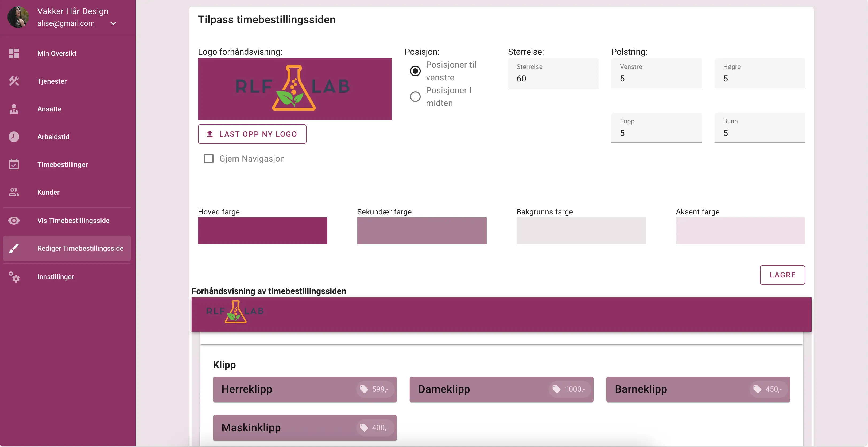Viewport: 868px width, 447px height.
Task: Click the calendar icon for Timebestillinger
Action: (14, 164)
